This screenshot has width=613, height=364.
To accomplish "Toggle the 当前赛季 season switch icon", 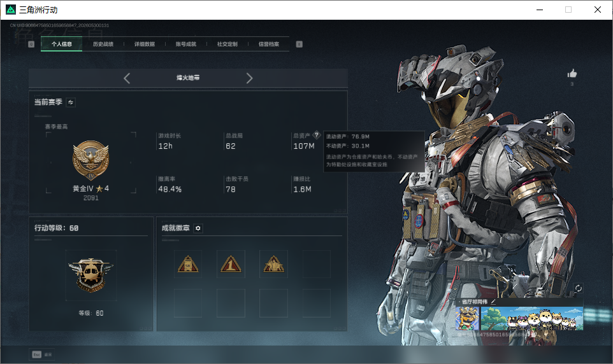I will point(71,102).
